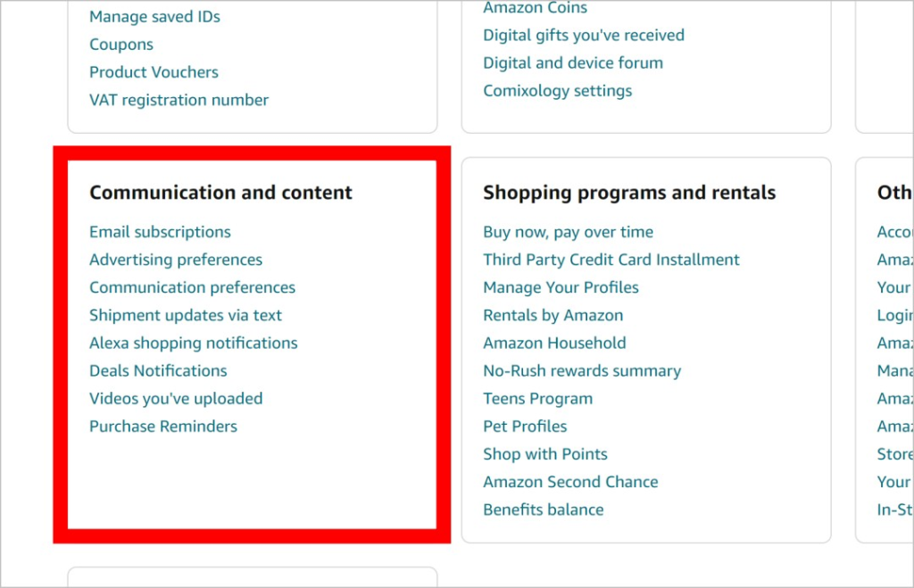Go to Manage Your Profiles
Screen dimensions: 914x588
(561, 288)
